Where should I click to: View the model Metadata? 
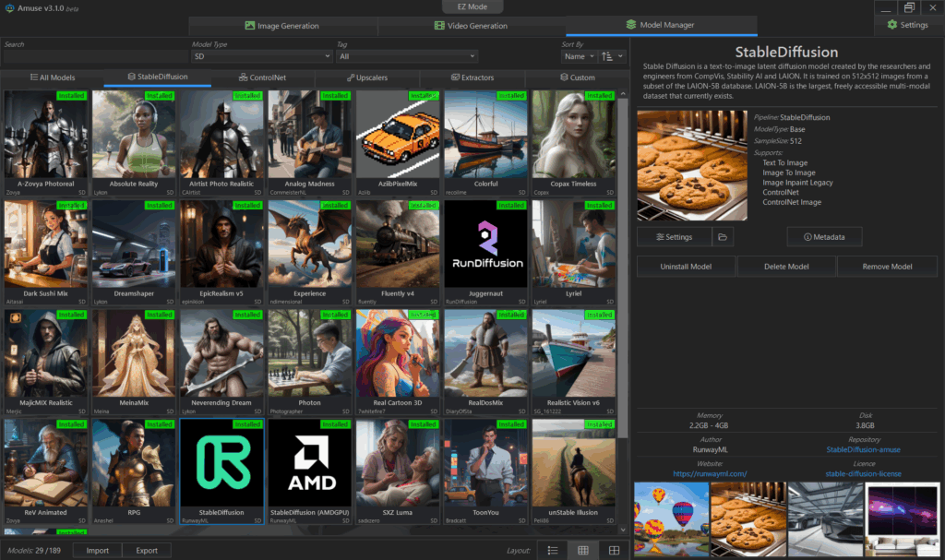(824, 237)
